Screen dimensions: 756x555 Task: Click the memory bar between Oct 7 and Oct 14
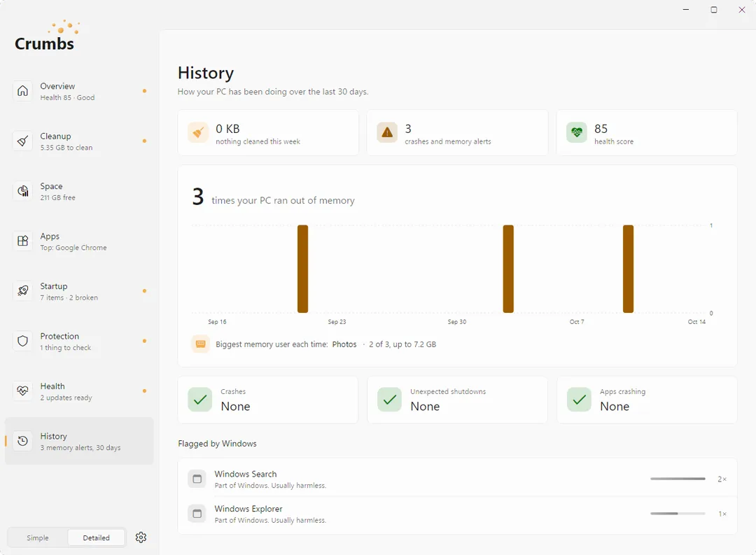[628, 269]
